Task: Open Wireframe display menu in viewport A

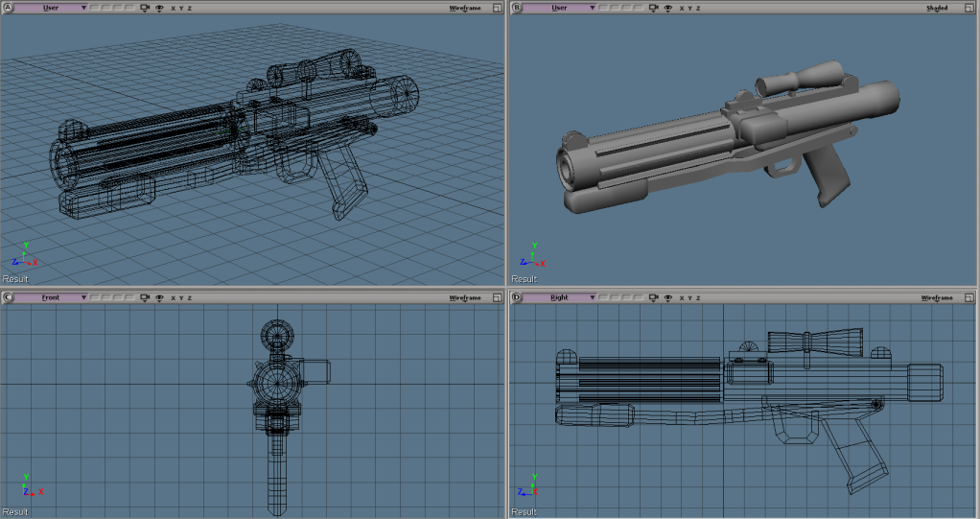Action: pyautogui.click(x=465, y=8)
